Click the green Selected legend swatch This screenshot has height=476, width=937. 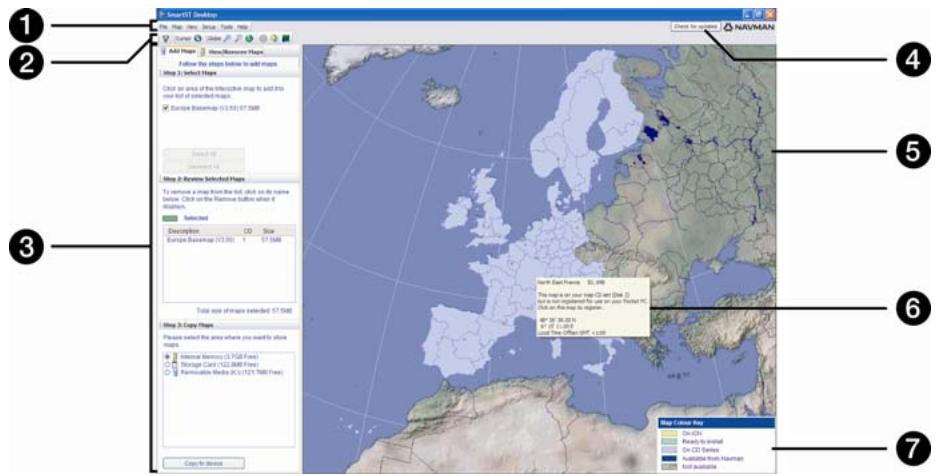[x=170, y=219]
